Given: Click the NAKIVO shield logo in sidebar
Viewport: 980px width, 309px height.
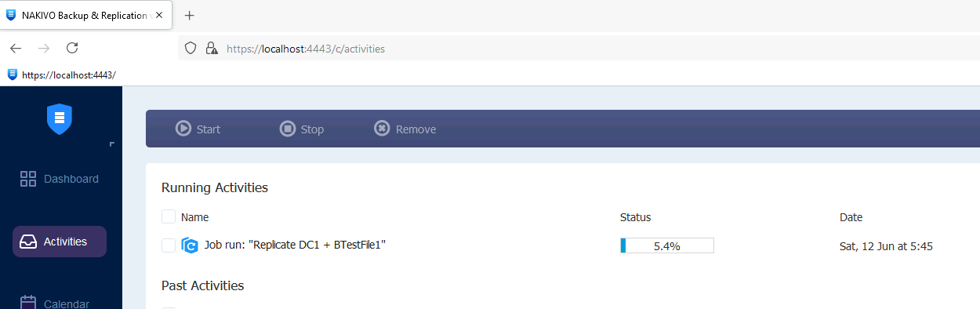Looking at the screenshot, I should click(60, 119).
